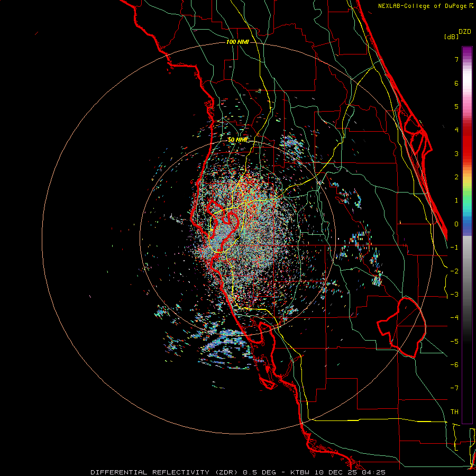The image size is (476, 476).
Task: Click the "DZD" legend heading
Action: pos(464,32)
